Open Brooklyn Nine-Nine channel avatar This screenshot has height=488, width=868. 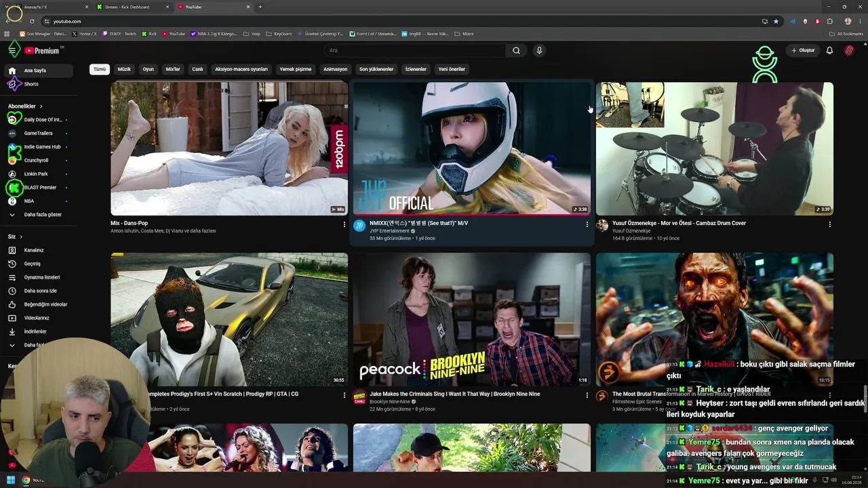click(359, 396)
